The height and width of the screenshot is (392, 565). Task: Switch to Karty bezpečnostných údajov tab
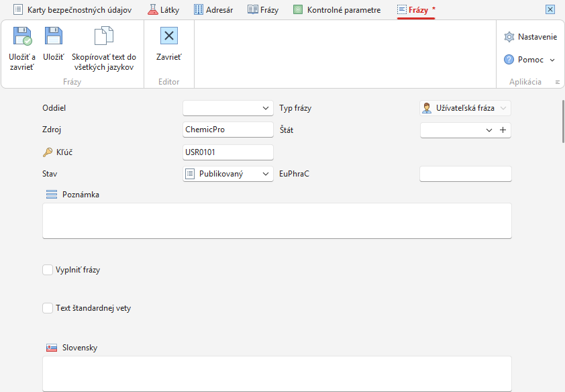click(x=72, y=9)
